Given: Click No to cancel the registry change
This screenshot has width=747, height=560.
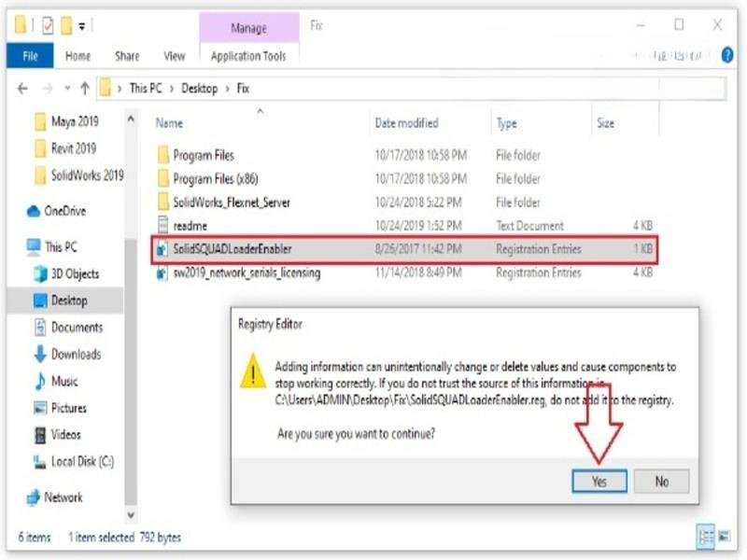Looking at the screenshot, I should pos(662,482).
